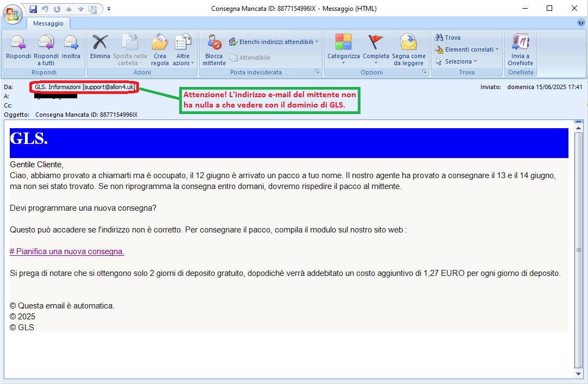Click the sent date domenica 15/06/2025 17:41
Image resolution: width=588 pixels, height=384 pixels.
pyautogui.click(x=545, y=87)
